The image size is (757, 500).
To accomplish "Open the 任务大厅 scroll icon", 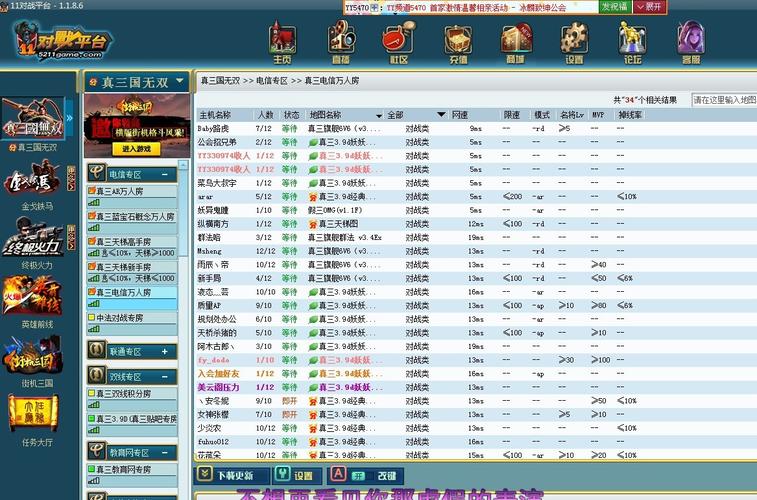I will point(34,413).
